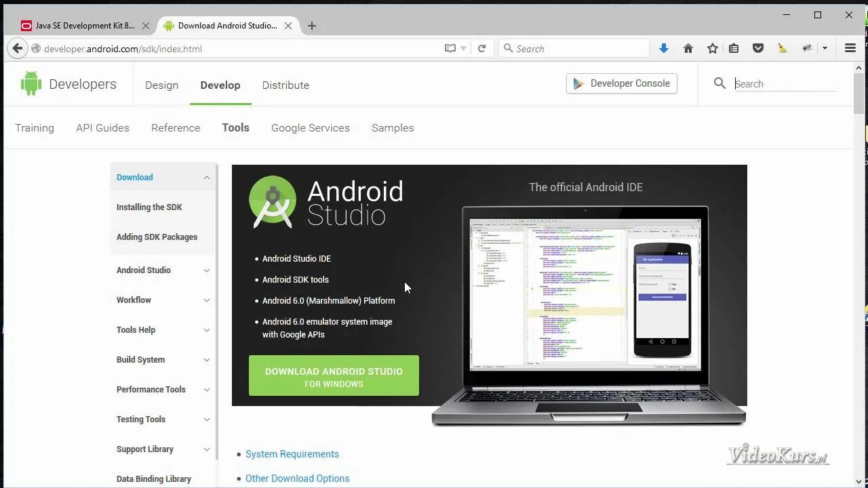The width and height of the screenshot is (868, 488).
Task: Expand the Build System sidebar section chevron
Action: coord(207,360)
